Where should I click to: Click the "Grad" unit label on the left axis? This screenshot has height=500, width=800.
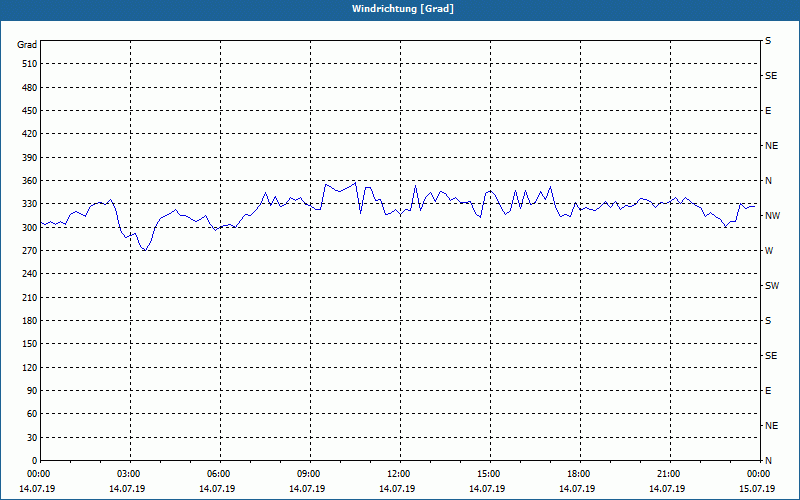coord(27,45)
